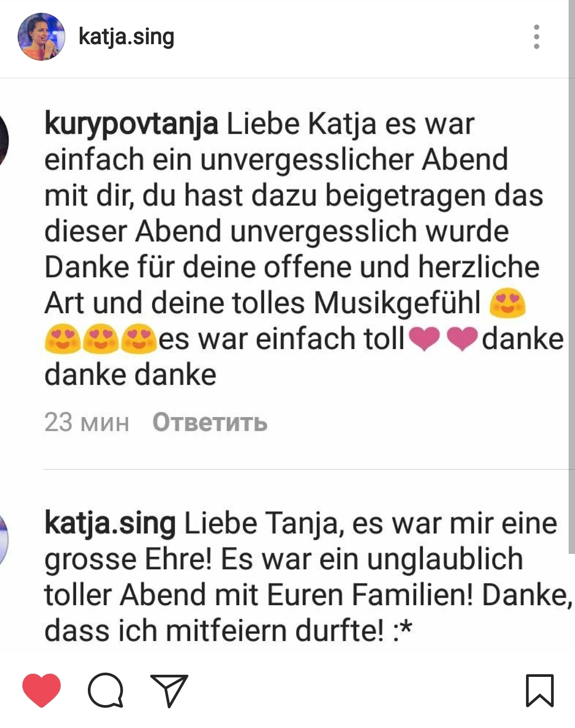The height and width of the screenshot is (728, 575).
Task: Tap the red heart like icon
Action: coord(42,690)
